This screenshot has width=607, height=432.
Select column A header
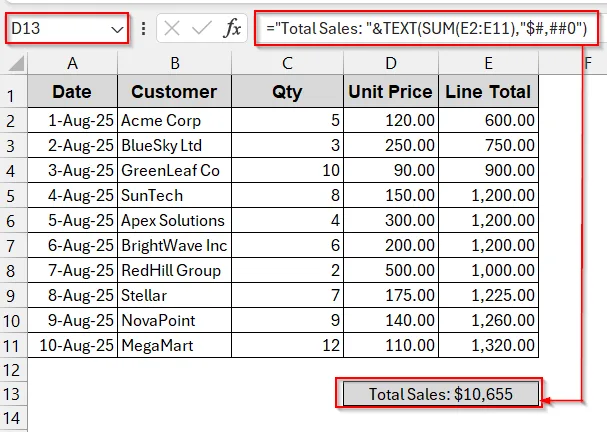point(72,63)
